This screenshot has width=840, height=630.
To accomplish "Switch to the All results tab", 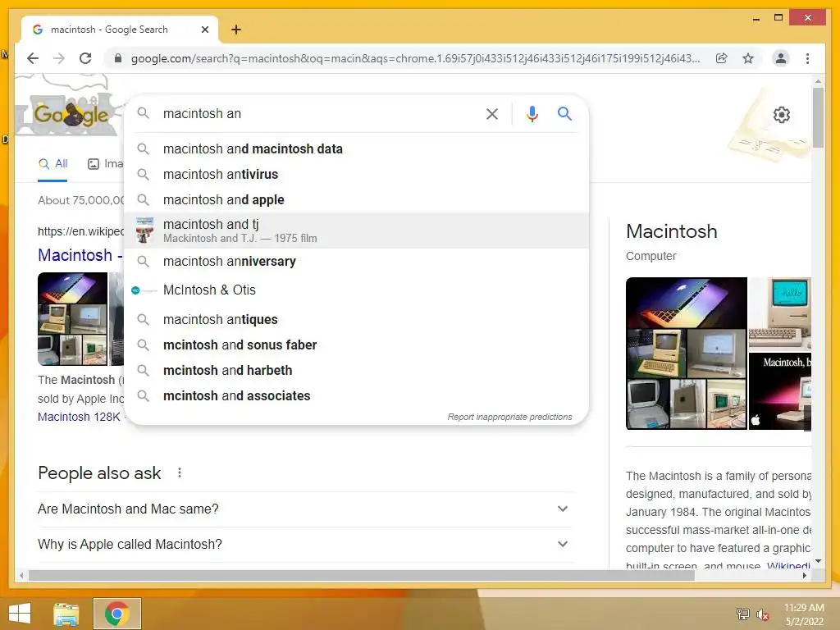I will [52, 164].
